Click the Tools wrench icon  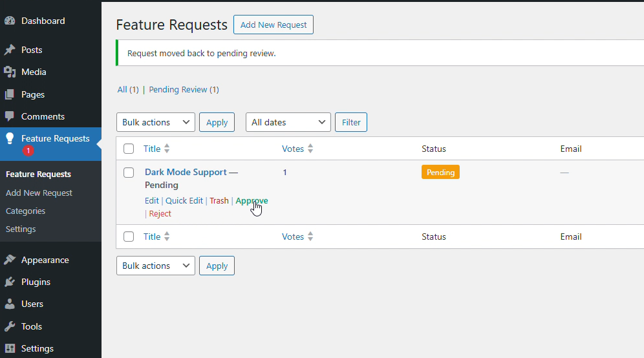point(10,326)
